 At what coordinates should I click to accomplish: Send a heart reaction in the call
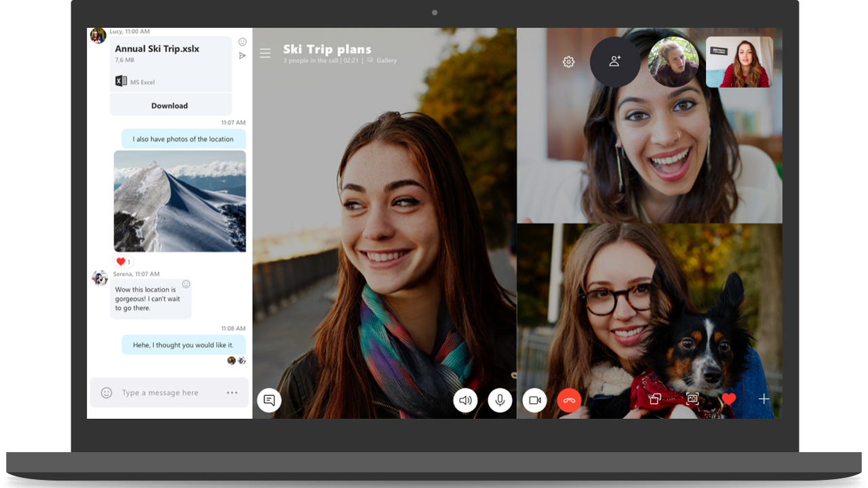[x=729, y=399]
